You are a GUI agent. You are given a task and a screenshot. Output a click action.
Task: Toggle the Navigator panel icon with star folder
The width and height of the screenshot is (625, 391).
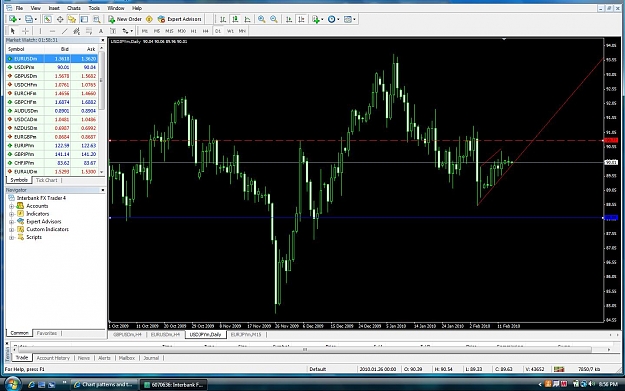click(72, 19)
